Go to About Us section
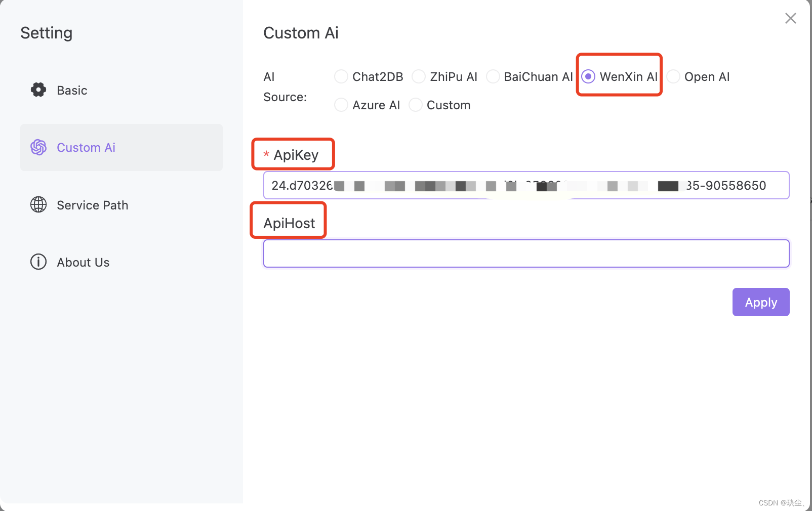This screenshot has height=511, width=812. (x=121, y=262)
